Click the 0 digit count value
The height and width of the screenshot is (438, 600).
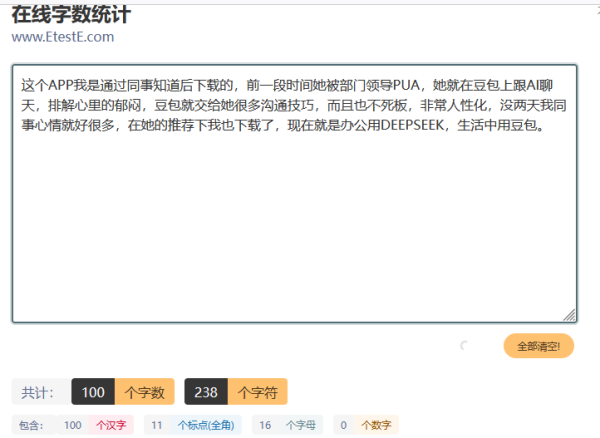[x=343, y=425]
